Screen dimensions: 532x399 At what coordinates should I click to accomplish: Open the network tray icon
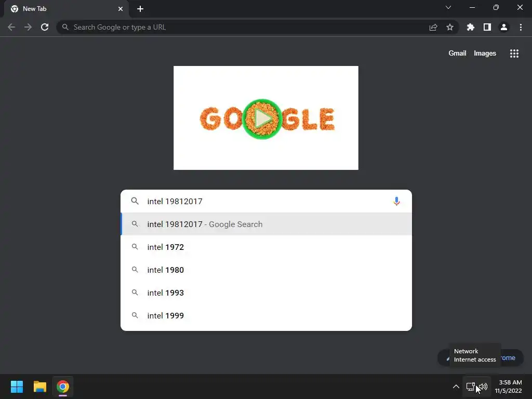[x=471, y=387]
